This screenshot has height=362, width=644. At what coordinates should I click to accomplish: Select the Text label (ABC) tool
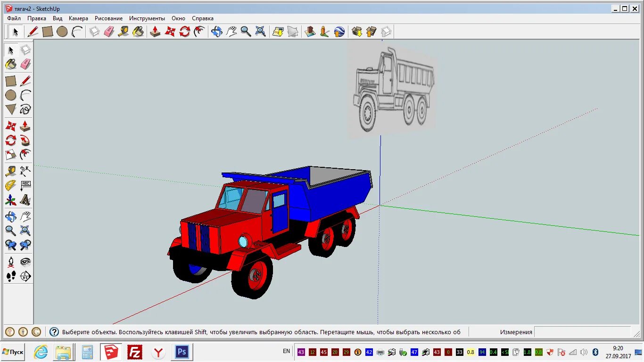25,185
